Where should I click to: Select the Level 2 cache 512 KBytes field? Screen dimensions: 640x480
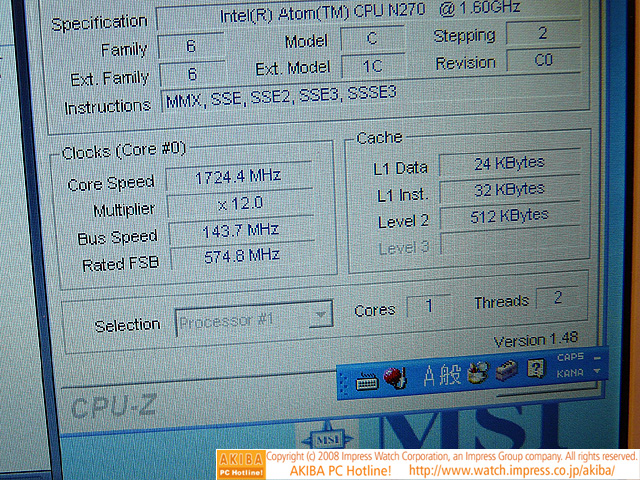510,215
